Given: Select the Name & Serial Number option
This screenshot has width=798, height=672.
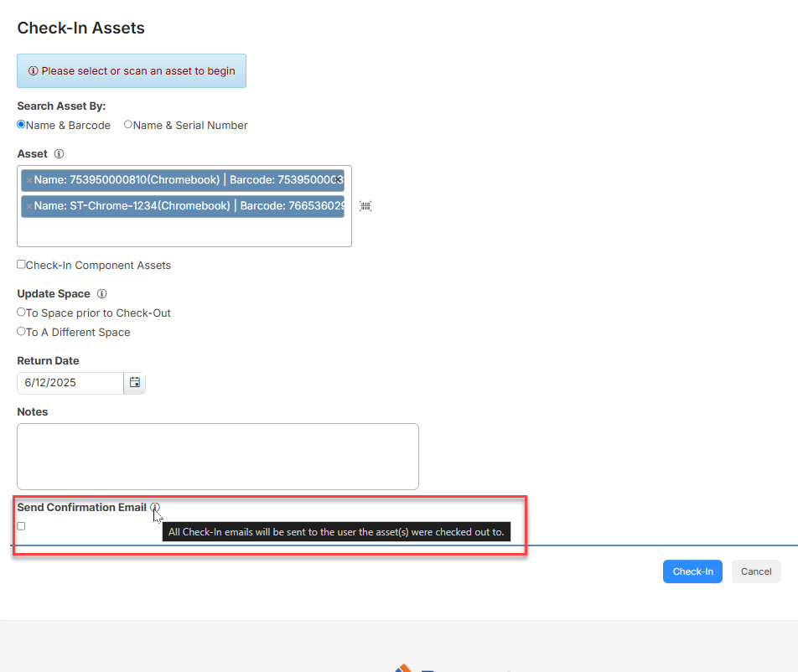Looking at the screenshot, I should [x=127, y=125].
